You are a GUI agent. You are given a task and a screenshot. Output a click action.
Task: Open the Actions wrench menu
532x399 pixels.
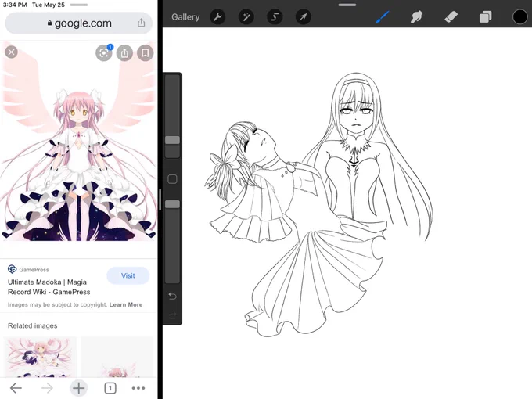click(x=217, y=16)
